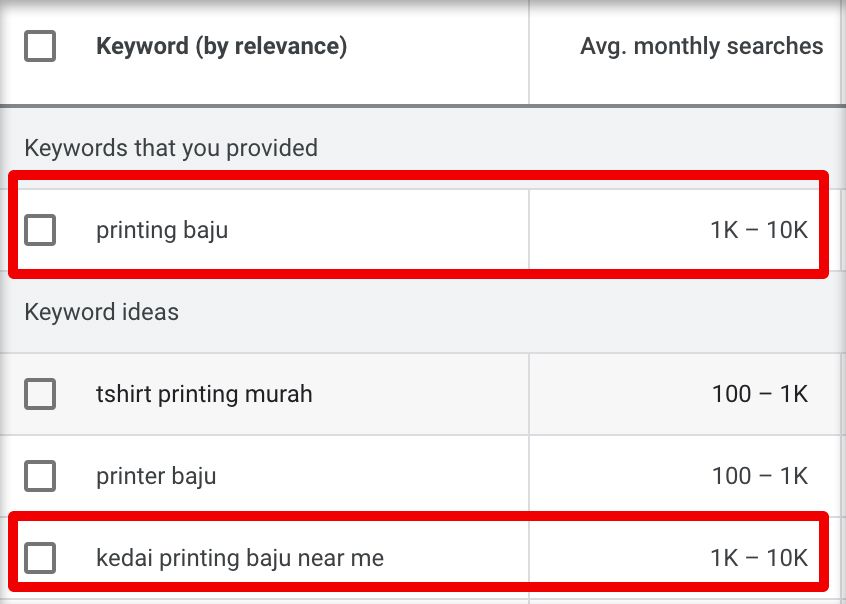Sort by Avg. monthly searches header
The image size is (846, 604).
(701, 46)
